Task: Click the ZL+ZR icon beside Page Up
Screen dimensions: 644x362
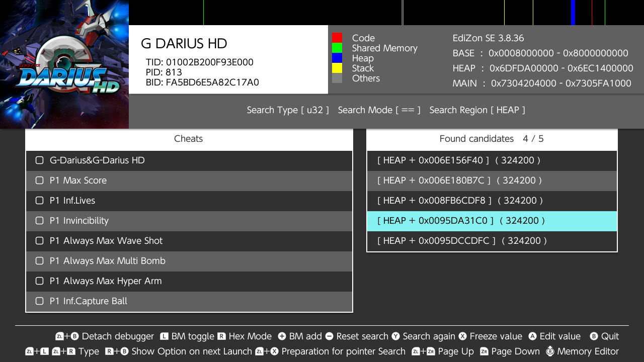Action: pyautogui.click(x=424, y=351)
